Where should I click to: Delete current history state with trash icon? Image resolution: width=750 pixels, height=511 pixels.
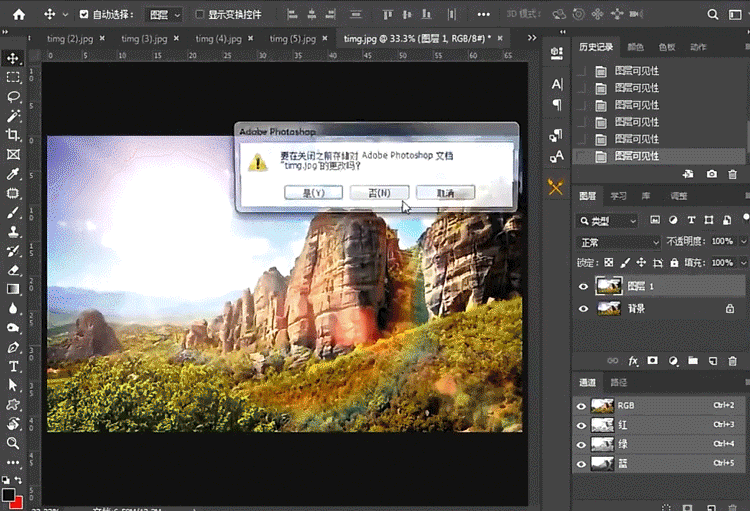(x=732, y=174)
